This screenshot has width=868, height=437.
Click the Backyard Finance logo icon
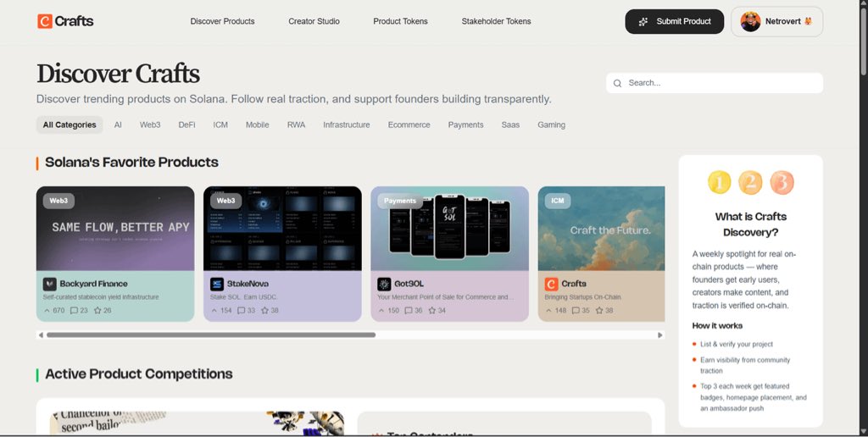pos(50,284)
